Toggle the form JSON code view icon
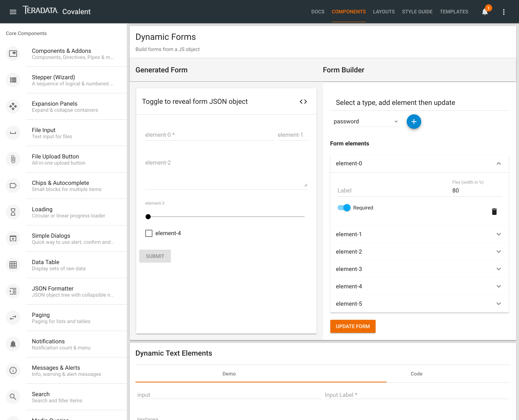This screenshot has width=519, height=420. tap(304, 102)
